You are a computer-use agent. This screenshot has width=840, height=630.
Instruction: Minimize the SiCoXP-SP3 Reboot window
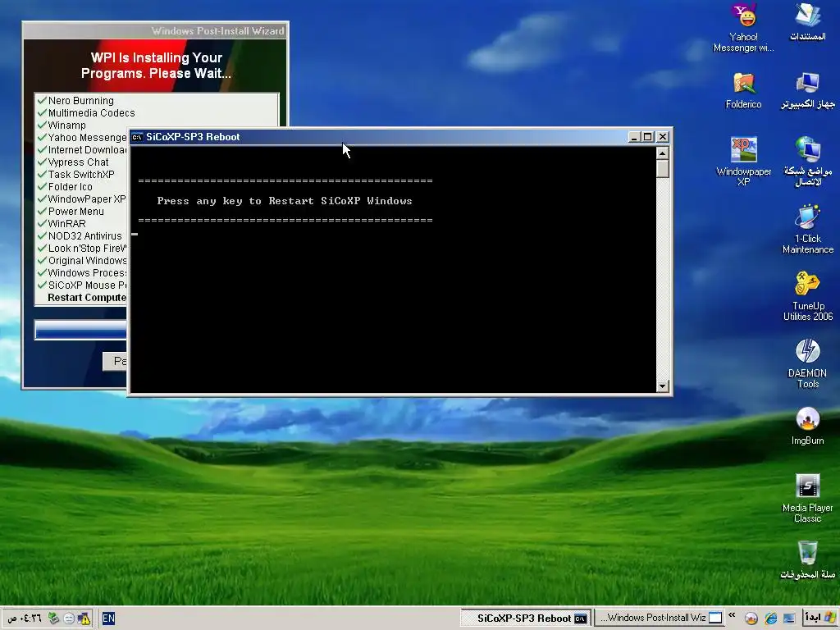(634, 137)
